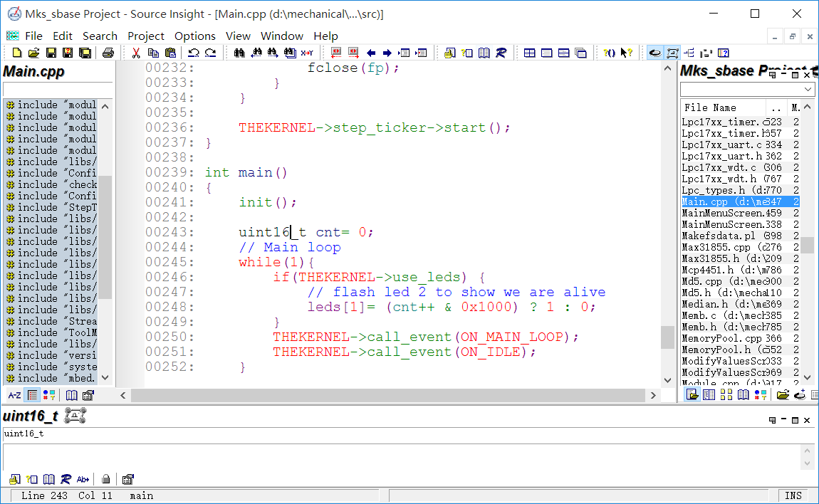Open the Search menu

pos(100,36)
